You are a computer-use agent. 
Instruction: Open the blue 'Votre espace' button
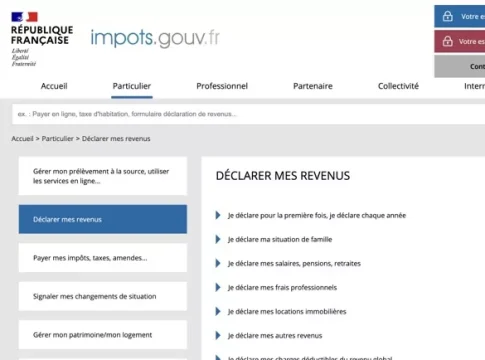[x=460, y=16]
